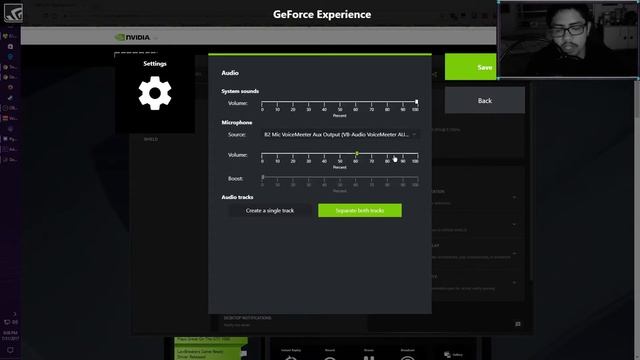The height and width of the screenshot is (360, 640).
Task: Select the webcam feed thumbnail
Action: (x=568, y=39)
